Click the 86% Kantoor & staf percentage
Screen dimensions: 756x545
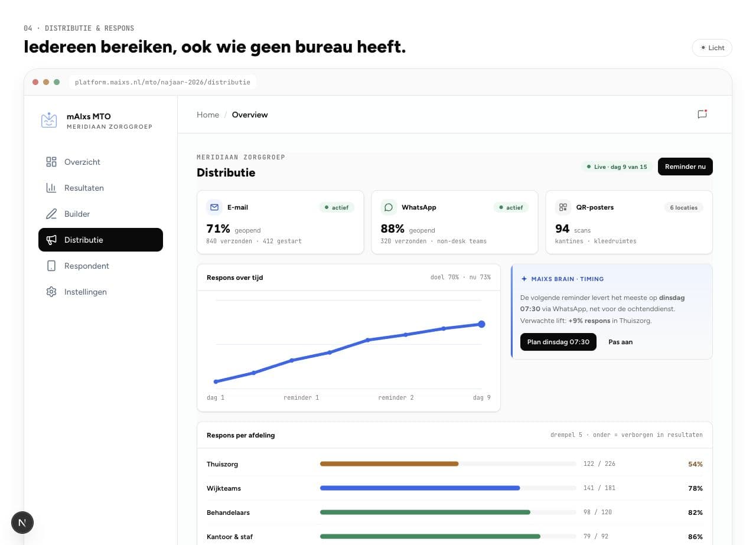(695, 537)
